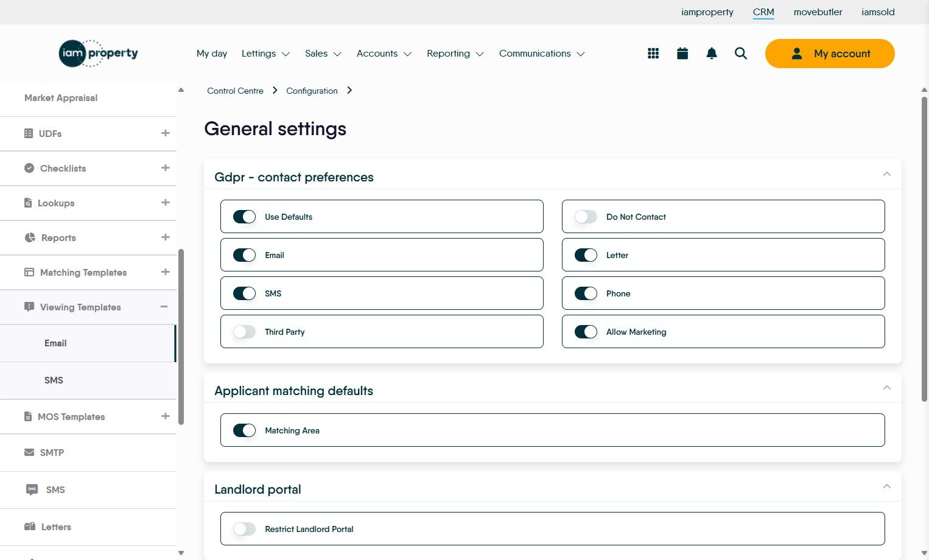Select SMS under Viewing Templates
Viewport: 929px width, 560px height.
[x=54, y=380]
